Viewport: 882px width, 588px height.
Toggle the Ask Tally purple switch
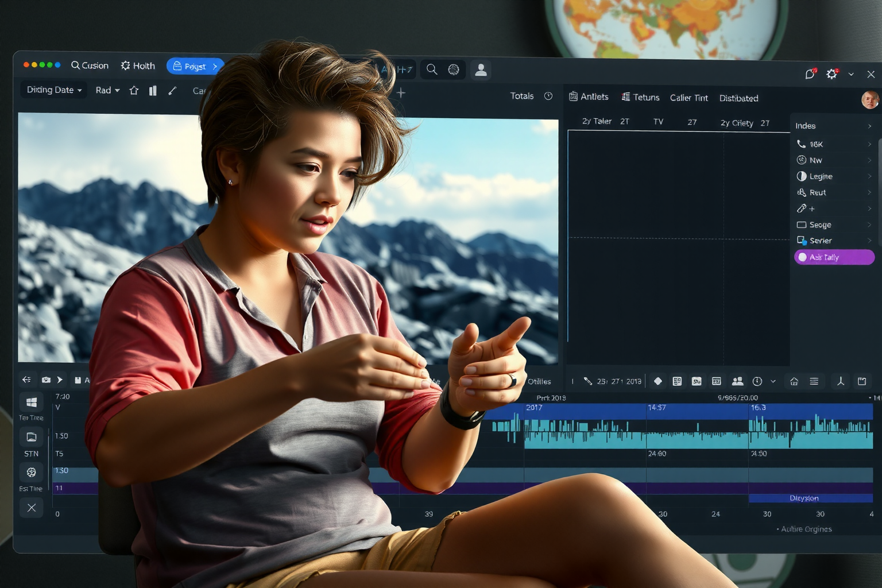tap(834, 257)
